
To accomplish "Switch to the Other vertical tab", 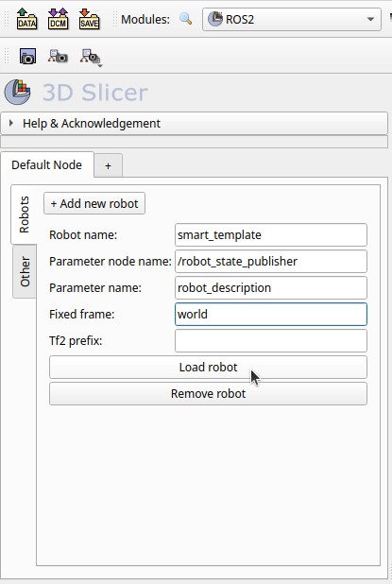I will [25, 271].
